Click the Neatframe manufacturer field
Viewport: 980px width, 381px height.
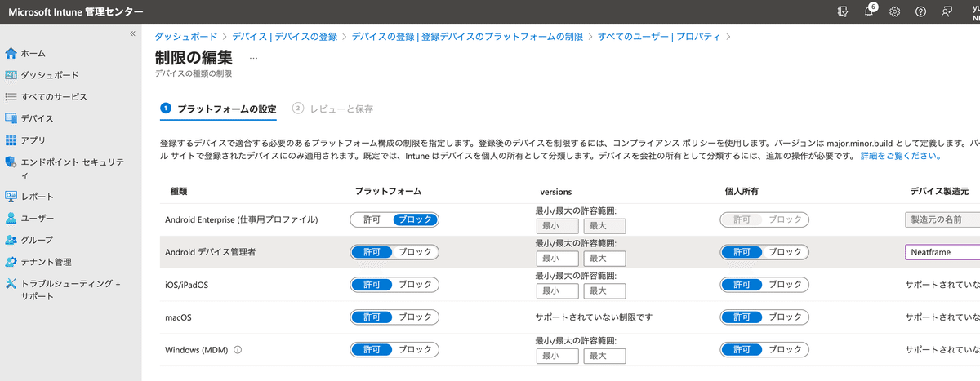942,252
